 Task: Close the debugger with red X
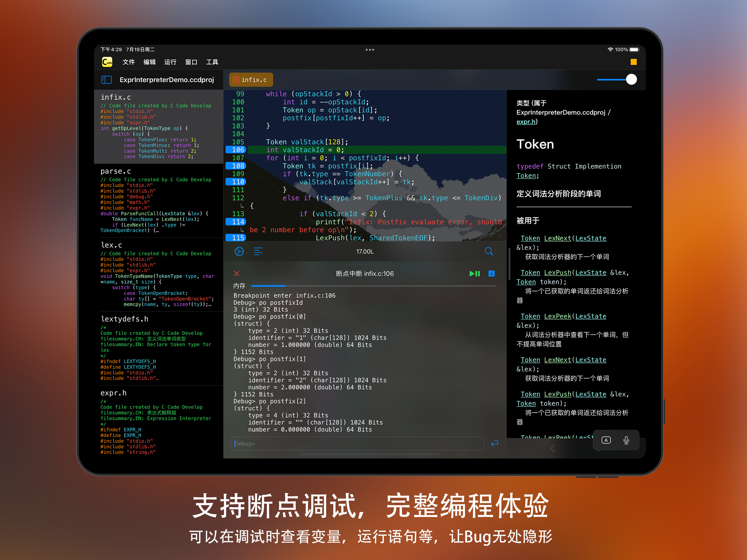(237, 274)
